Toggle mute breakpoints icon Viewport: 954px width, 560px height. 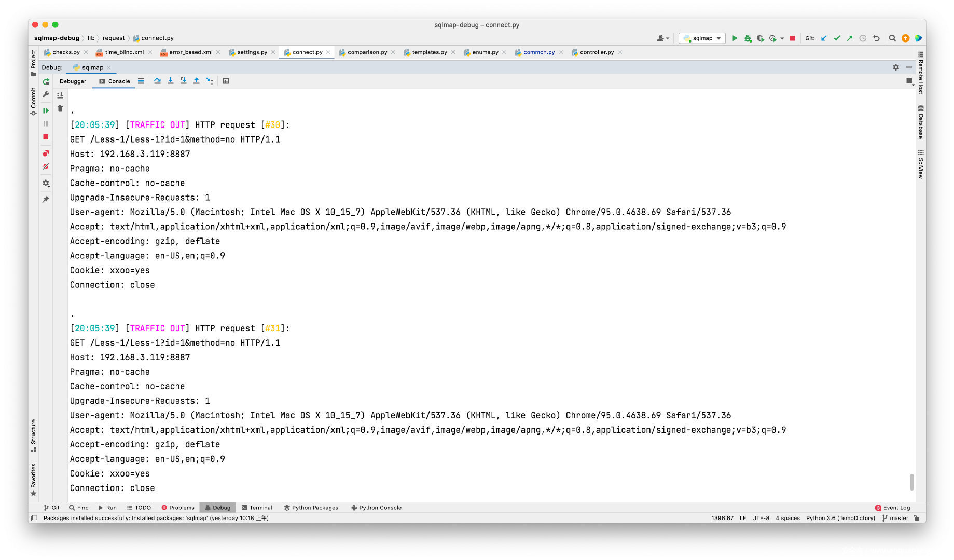click(x=46, y=166)
